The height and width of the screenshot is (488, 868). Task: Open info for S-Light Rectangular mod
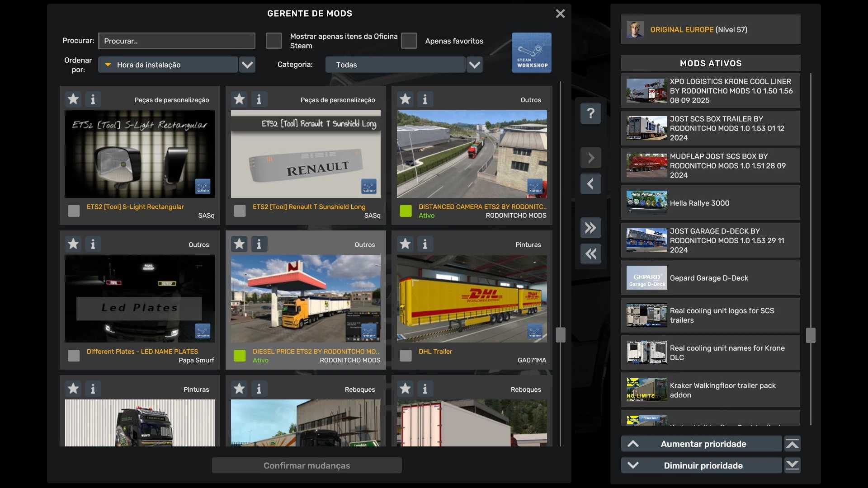tap(93, 99)
